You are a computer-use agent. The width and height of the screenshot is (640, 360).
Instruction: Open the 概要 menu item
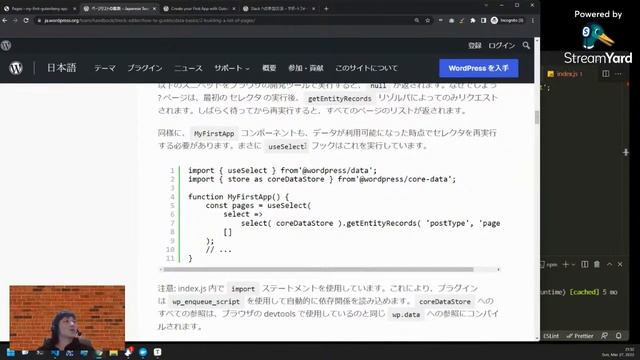tap(269, 68)
